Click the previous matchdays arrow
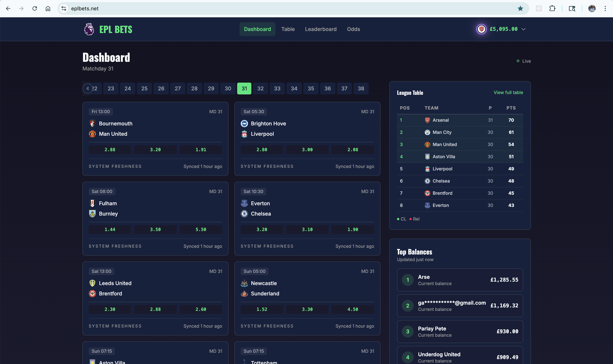 tap(88, 88)
